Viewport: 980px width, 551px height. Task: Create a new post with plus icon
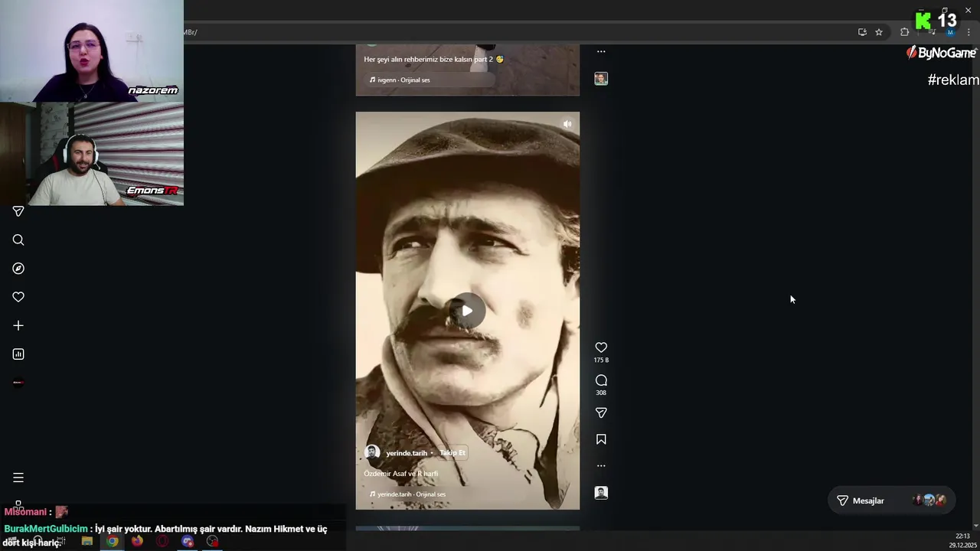[x=18, y=325]
